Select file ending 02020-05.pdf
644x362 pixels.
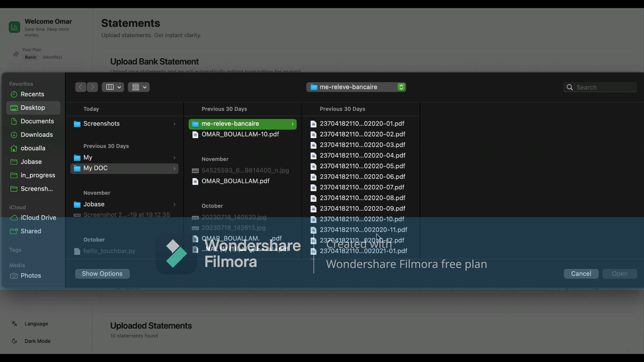[362, 166]
